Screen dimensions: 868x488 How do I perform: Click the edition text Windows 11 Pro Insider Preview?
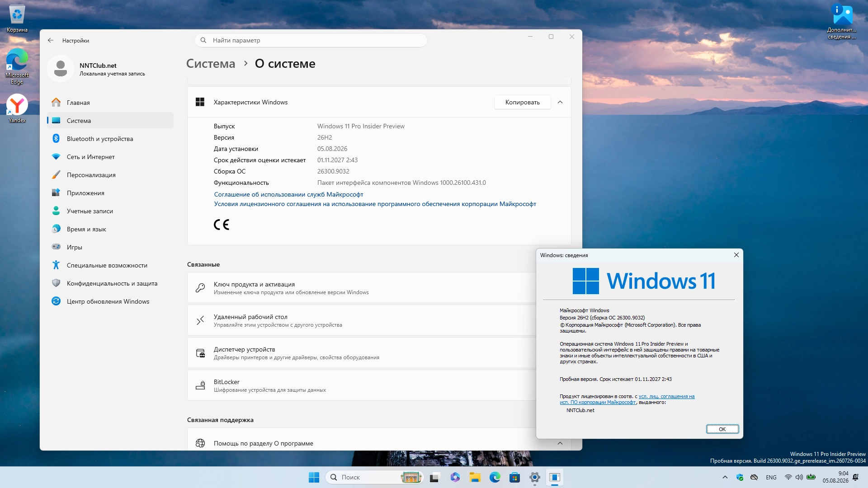[361, 126]
